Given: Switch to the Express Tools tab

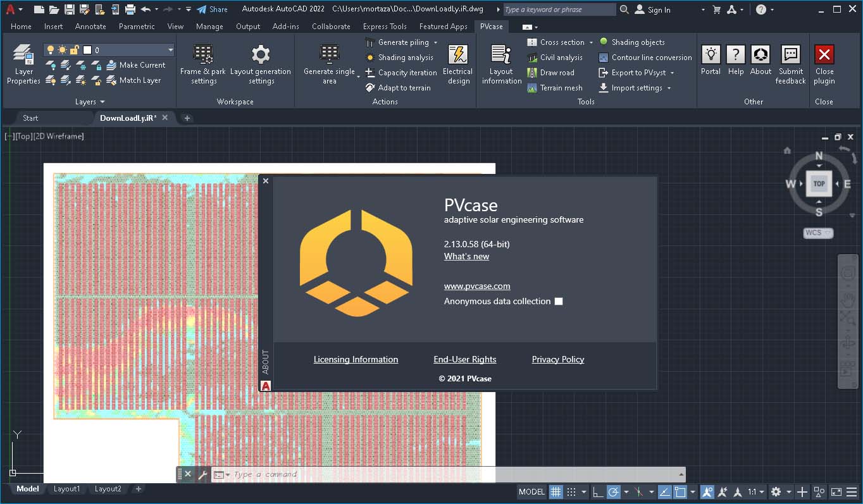Looking at the screenshot, I should click(385, 27).
